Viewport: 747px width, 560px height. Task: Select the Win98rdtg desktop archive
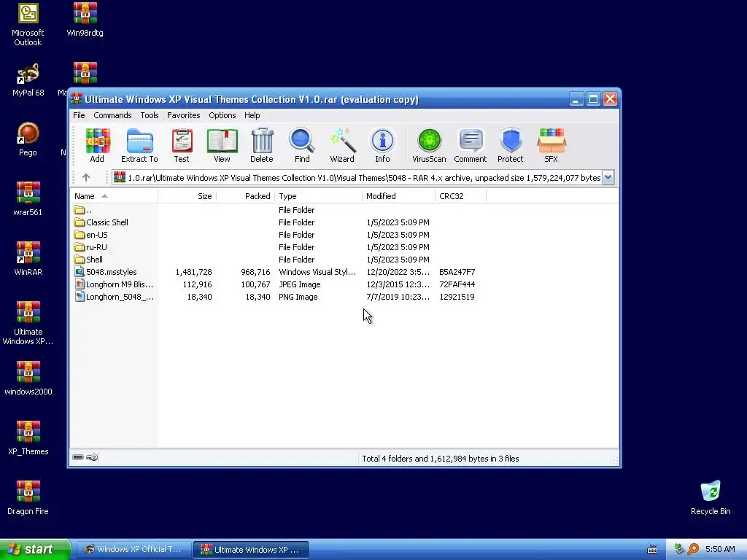point(85,20)
